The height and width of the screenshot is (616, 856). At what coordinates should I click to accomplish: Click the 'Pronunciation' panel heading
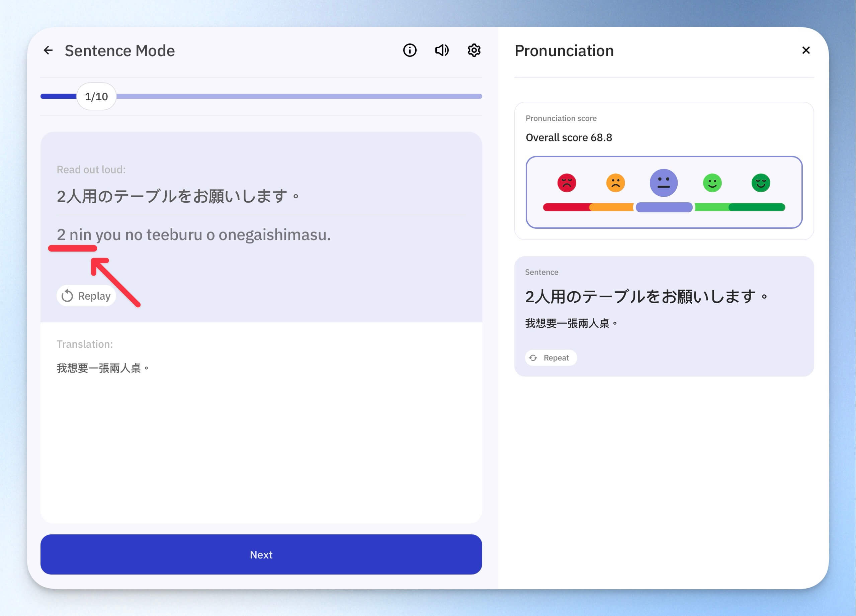(x=564, y=50)
